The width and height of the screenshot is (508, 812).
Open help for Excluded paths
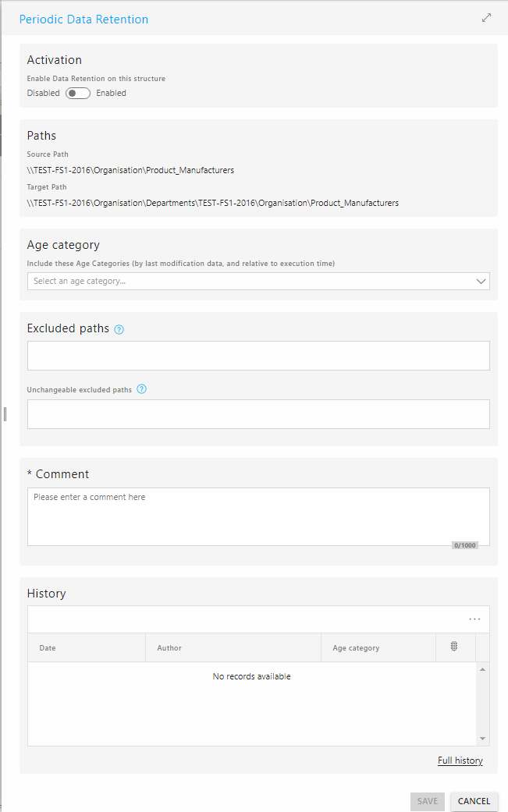click(119, 329)
